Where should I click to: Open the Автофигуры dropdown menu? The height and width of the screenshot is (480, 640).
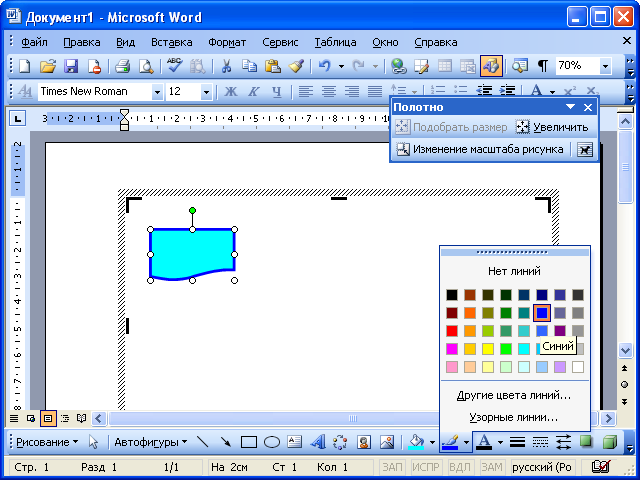pyautogui.click(x=150, y=441)
